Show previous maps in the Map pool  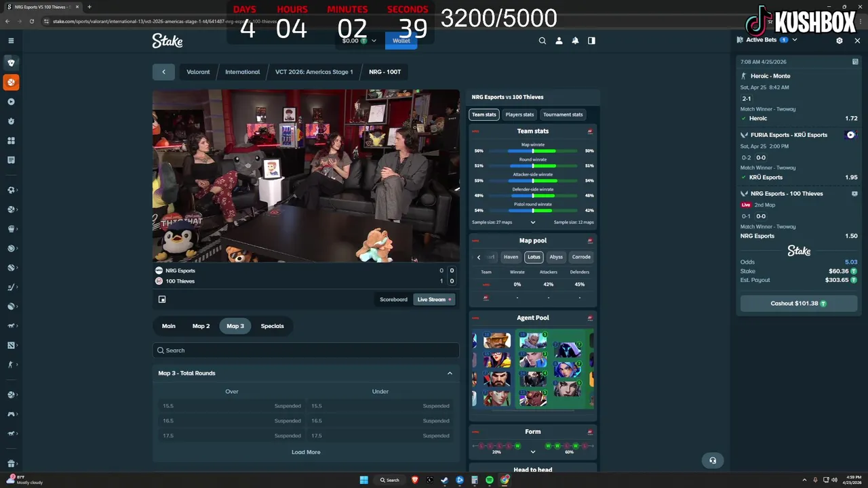click(479, 257)
